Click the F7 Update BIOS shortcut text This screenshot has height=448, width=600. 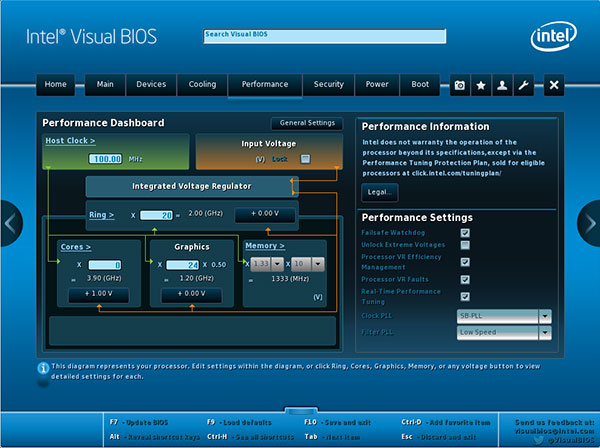click(x=139, y=423)
